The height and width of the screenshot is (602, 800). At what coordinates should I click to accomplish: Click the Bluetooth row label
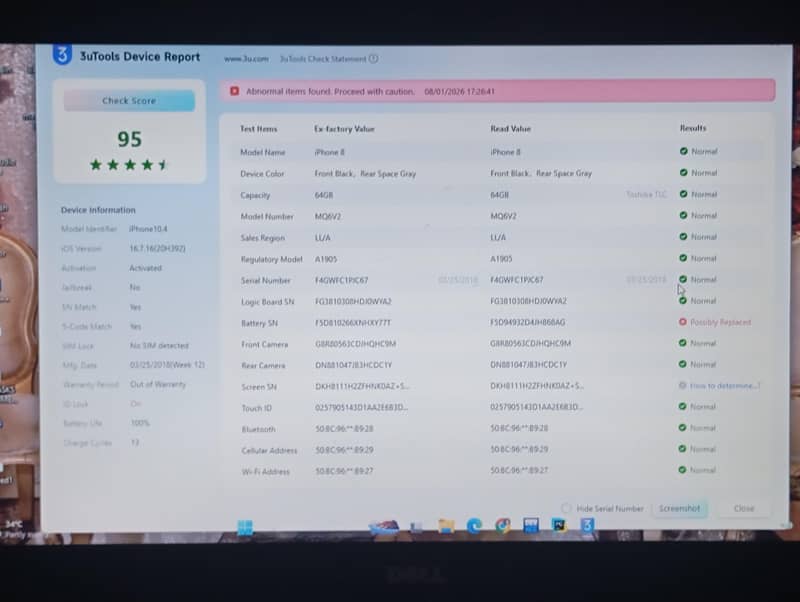[x=258, y=429]
